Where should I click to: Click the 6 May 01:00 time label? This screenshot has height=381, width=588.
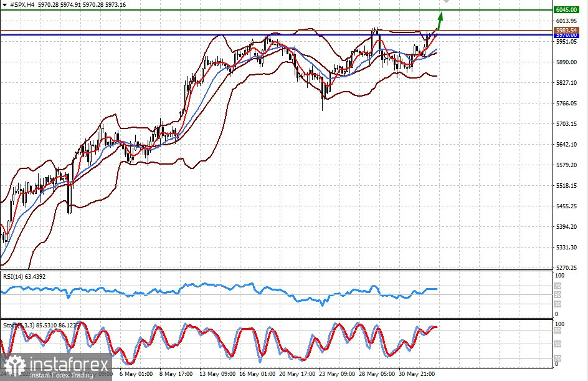pos(136,374)
